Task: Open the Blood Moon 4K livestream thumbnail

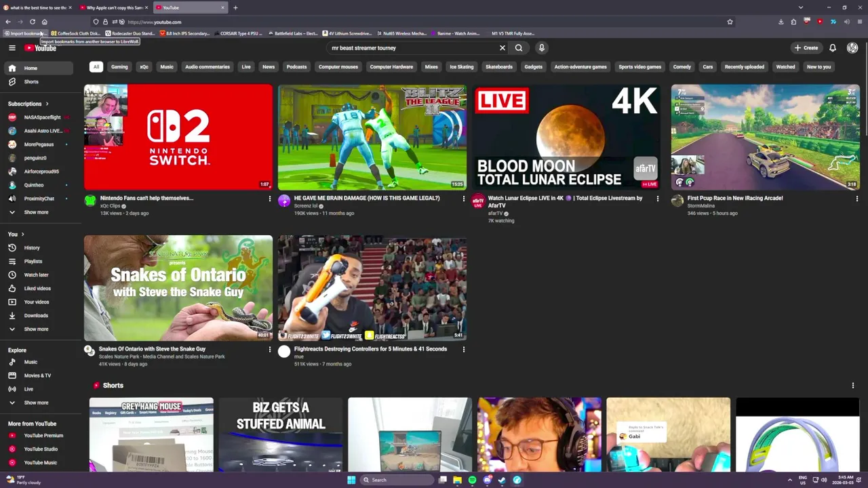Action: (x=567, y=137)
